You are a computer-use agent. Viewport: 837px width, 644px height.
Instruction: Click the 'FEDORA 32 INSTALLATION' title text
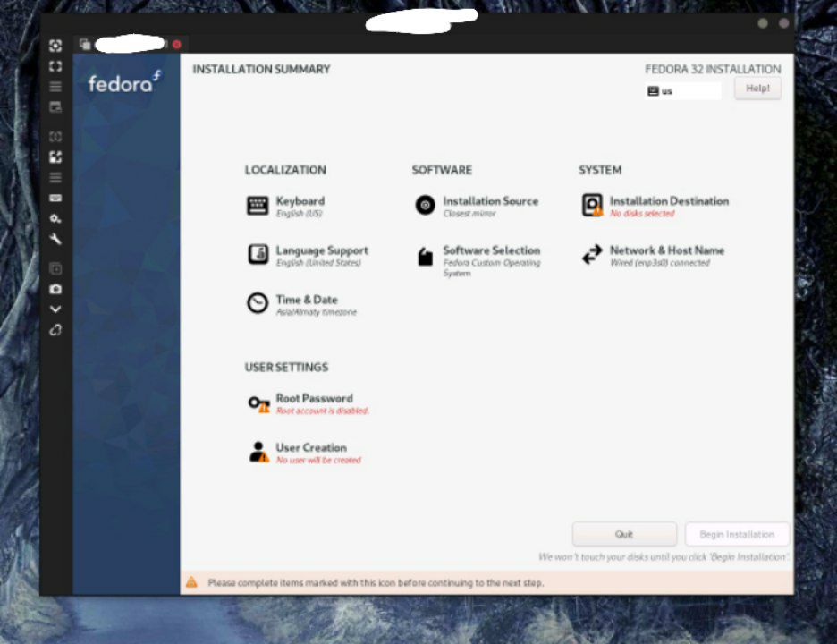tap(713, 70)
